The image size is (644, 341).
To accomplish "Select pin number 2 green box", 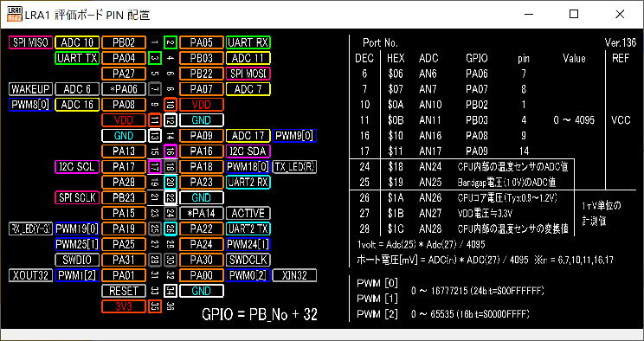I will point(171,42).
